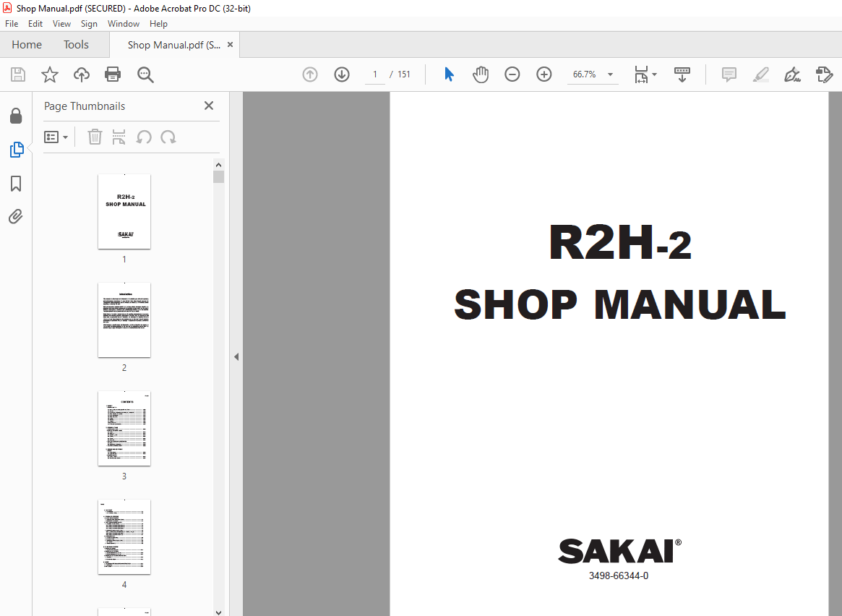Click the 151 total pages label
The height and width of the screenshot is (616, 842).
(x=404, y=74)
